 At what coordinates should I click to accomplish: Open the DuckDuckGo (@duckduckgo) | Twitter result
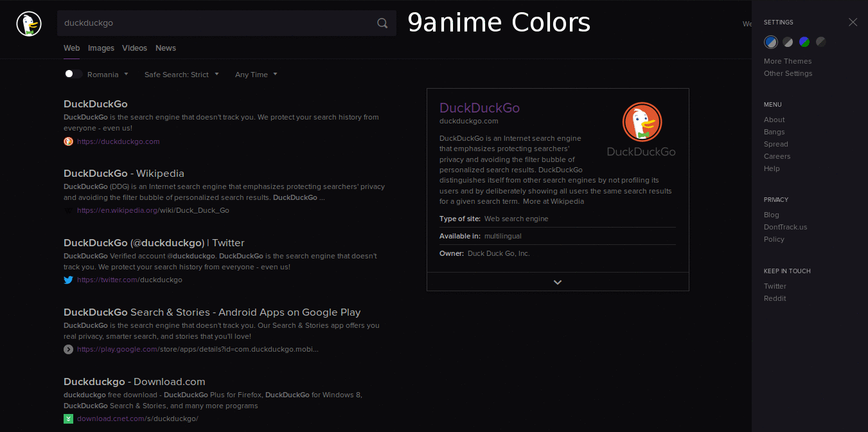click(x=154, y=243)
